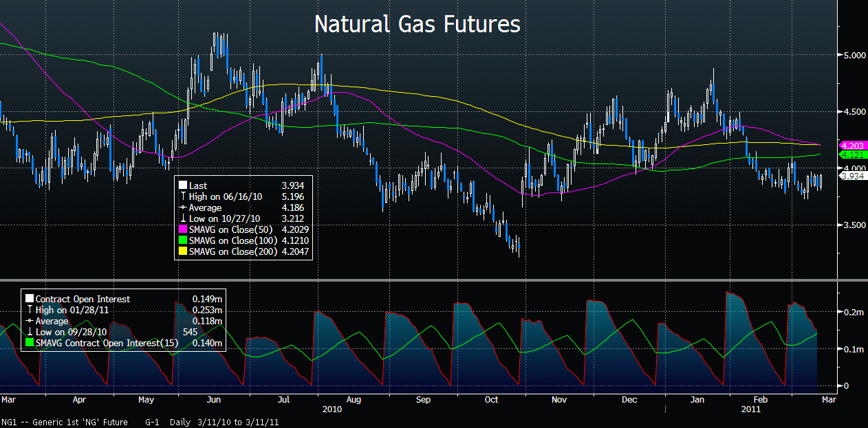Screen dimensions: 868x428
Task: Click the Jun label on the time axis
Action: point(214,399)
